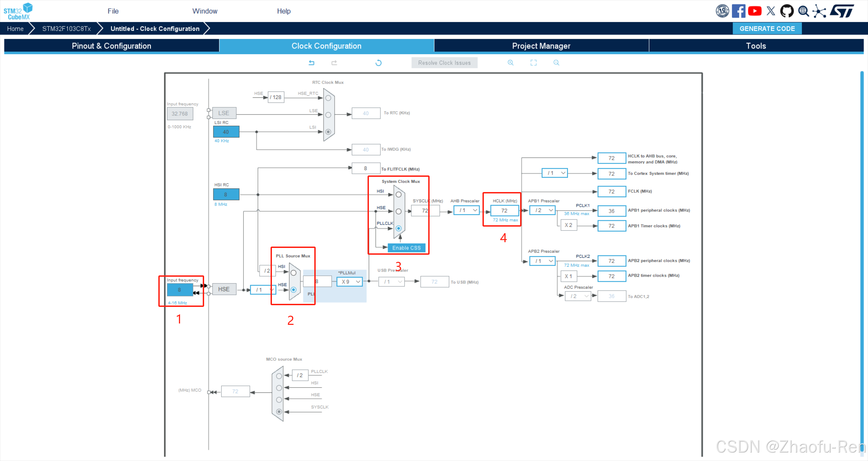
Task: Select PLLCLK radio in MCO source Mux
Action: [x=279, y=376]
